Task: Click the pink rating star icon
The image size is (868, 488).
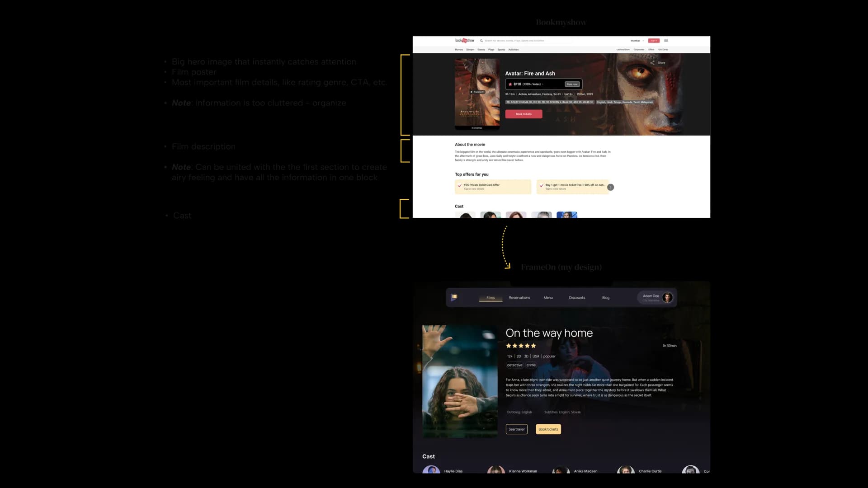Action: [x=510, y=84]
